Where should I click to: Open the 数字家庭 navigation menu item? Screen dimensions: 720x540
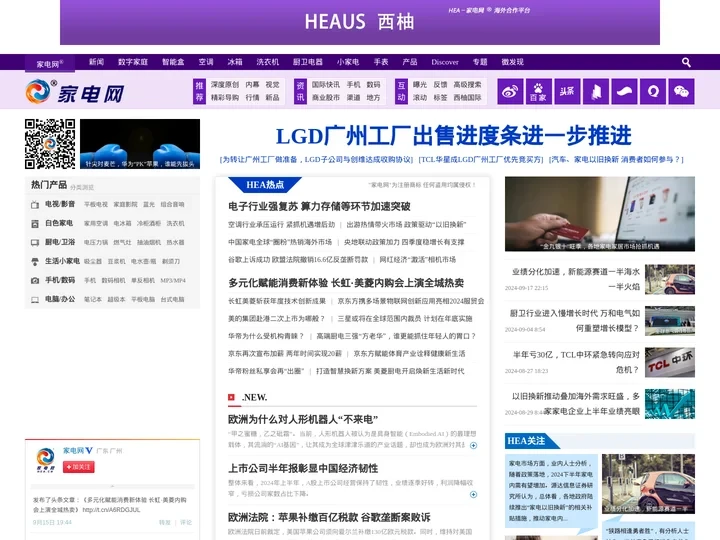[133, 62]
